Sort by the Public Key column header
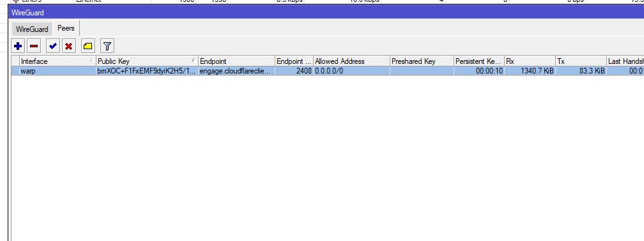The image size is (644, 241). pos(147,61)
